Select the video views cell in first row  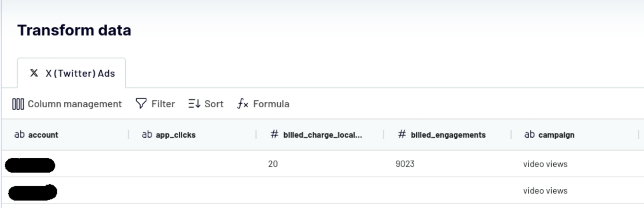pos(545,164)
